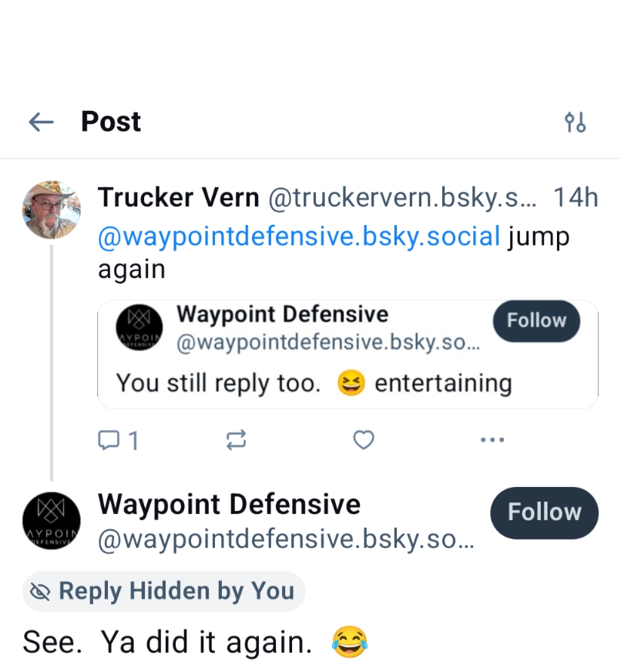The width and height of the screenshot is (621, 672).
Task: Go back using the left arrow
Action: [x=41, y=122]
